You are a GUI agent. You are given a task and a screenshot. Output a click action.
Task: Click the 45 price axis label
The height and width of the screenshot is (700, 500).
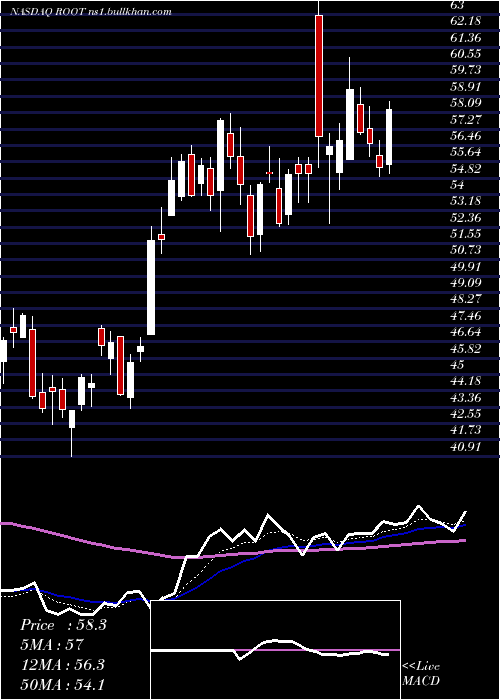coord(458,365)
